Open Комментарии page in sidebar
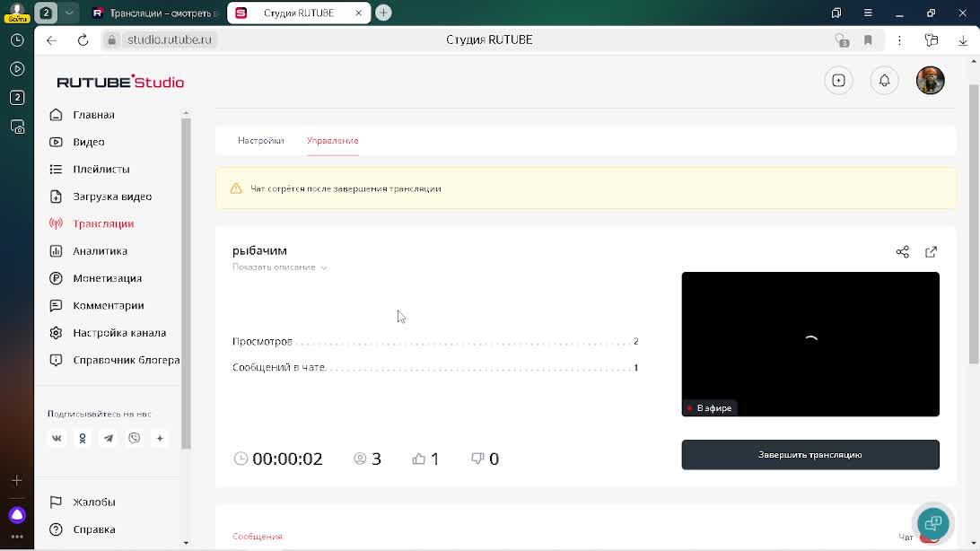Screen dimensions: 980x551 click(x=108, y=305)
